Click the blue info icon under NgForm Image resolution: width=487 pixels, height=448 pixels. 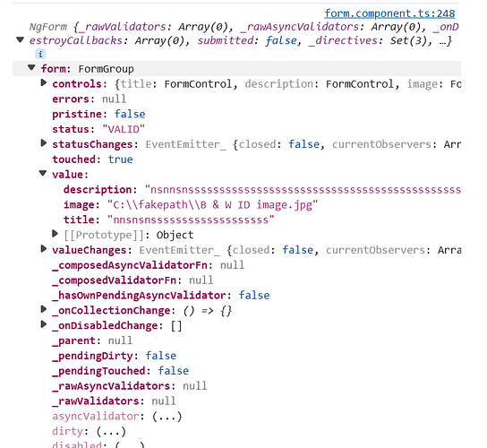[x=40, y=54]
